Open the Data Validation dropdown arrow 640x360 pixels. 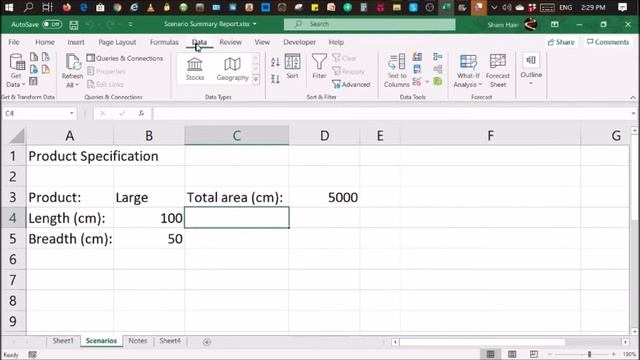pyautogui.click(x=427, y=82)
